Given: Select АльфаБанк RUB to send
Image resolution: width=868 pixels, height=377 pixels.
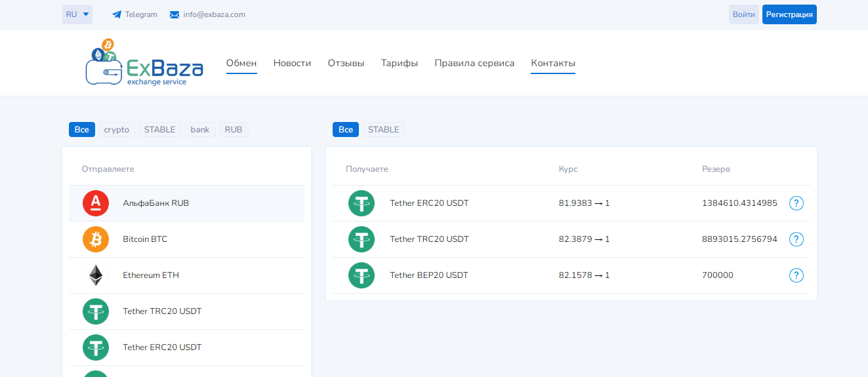Looking at the screenshot, I should (x=186, y=203).
